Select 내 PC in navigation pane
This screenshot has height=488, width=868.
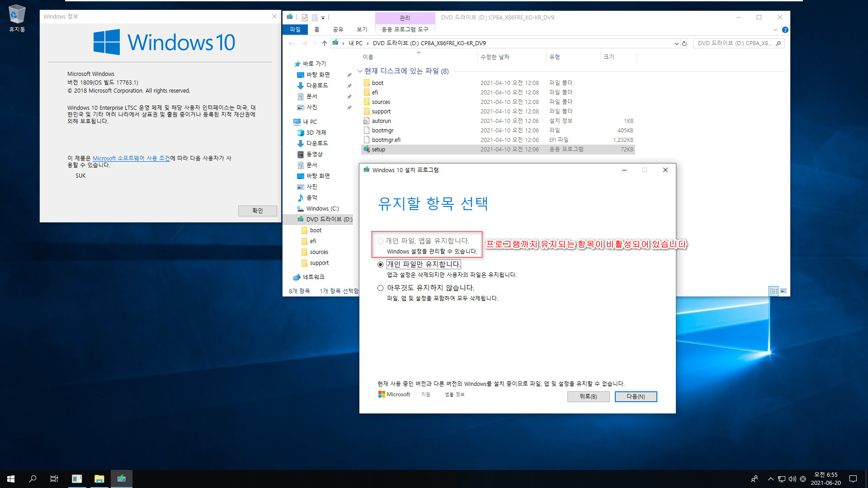[310, 122]
